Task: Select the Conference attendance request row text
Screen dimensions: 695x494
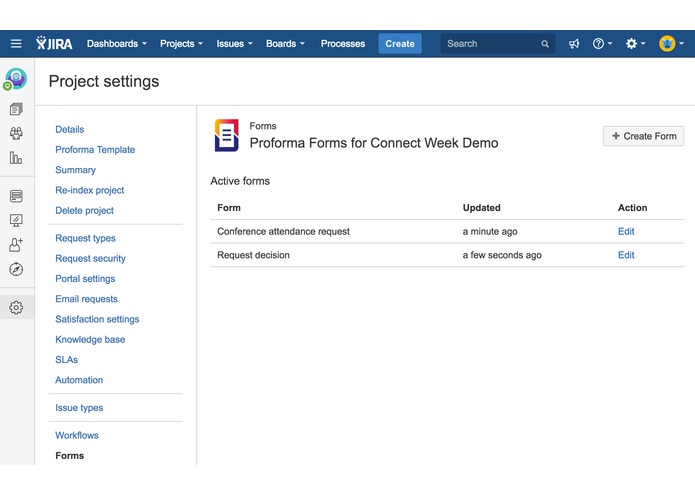Action: [283, 231]
